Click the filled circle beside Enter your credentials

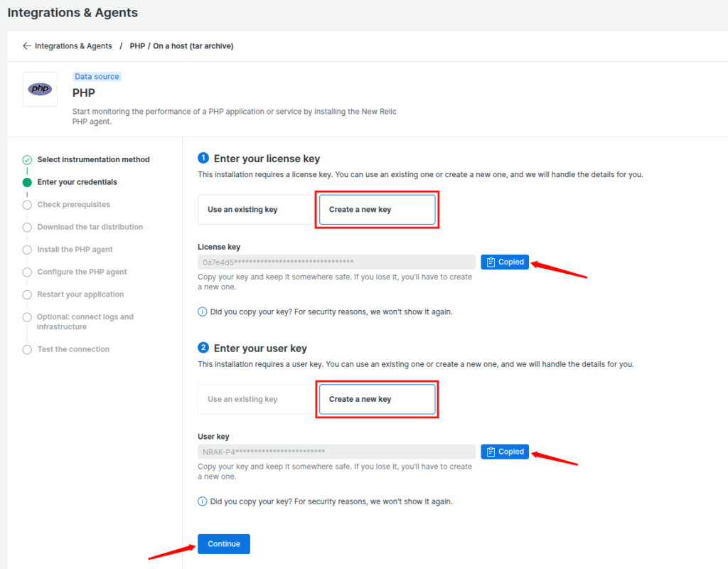click(26, 182)
